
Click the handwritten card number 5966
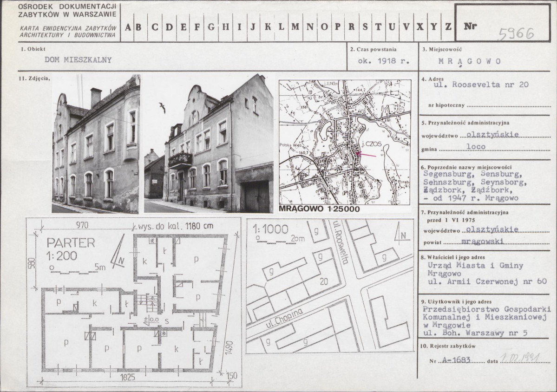516,34
